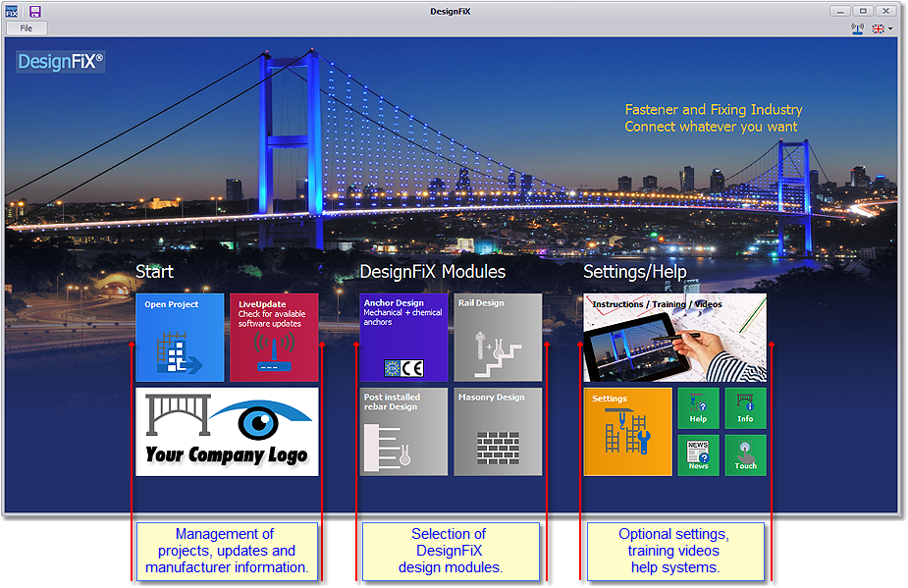Open the Masonry Design module
The height and width of the screenshot is (588, 908).
coord(498,432)
